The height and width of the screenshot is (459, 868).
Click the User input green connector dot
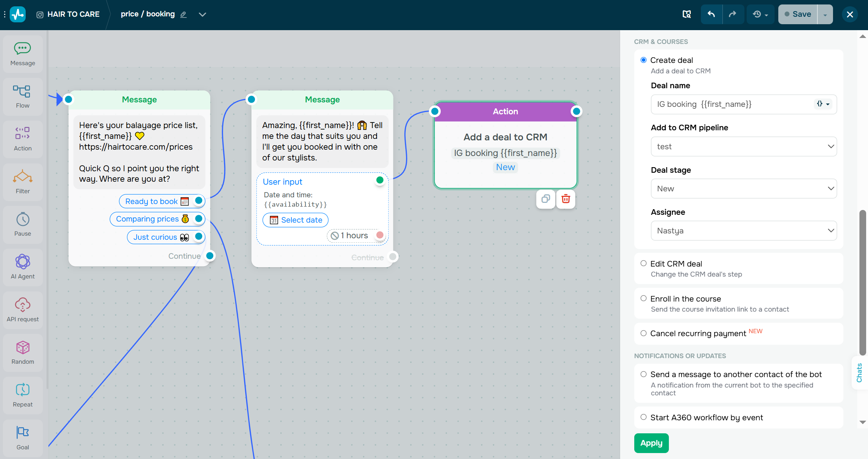coord(380,180)
